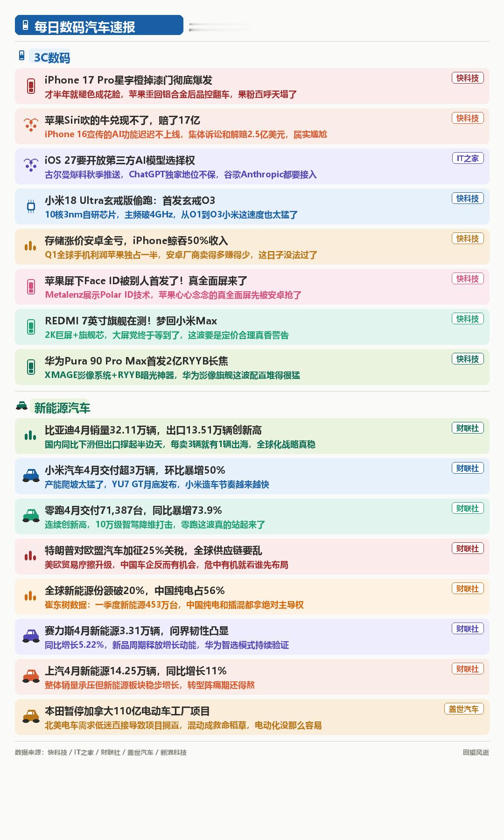Viewport: 504px width, 840px height.
Task: Open headline iOS 27要开放第三方AI模型选择权
Action: click(120, 160)
